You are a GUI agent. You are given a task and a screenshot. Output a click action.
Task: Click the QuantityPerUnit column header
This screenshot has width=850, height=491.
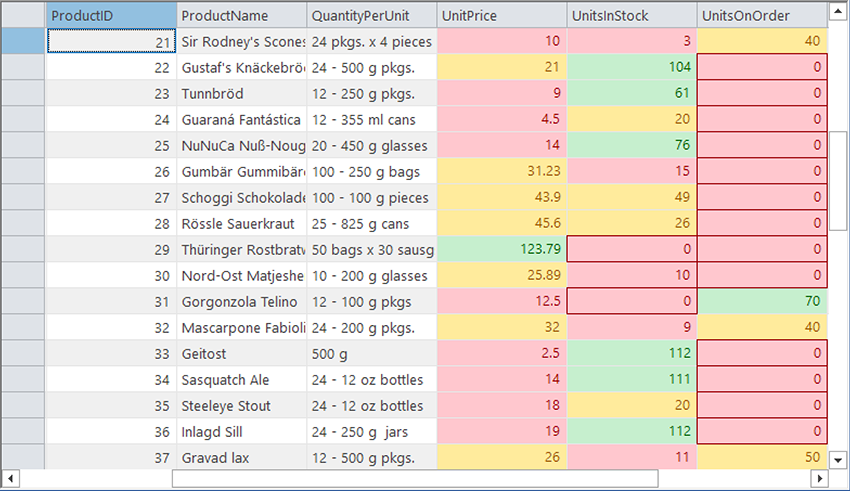click(372, 16)
